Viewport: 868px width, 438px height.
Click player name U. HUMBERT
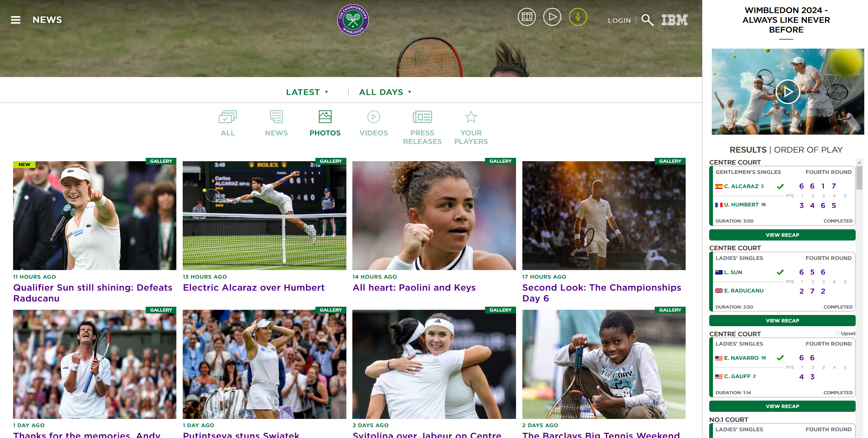[741, 205]
